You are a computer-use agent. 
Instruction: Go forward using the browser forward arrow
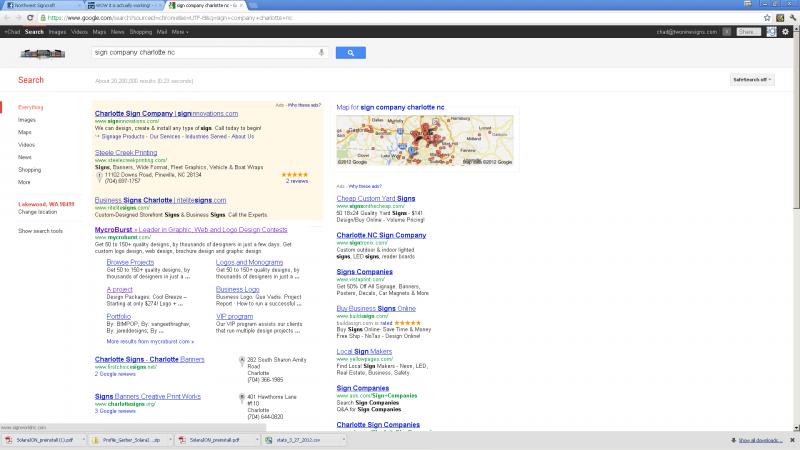(x=18, y=18)
